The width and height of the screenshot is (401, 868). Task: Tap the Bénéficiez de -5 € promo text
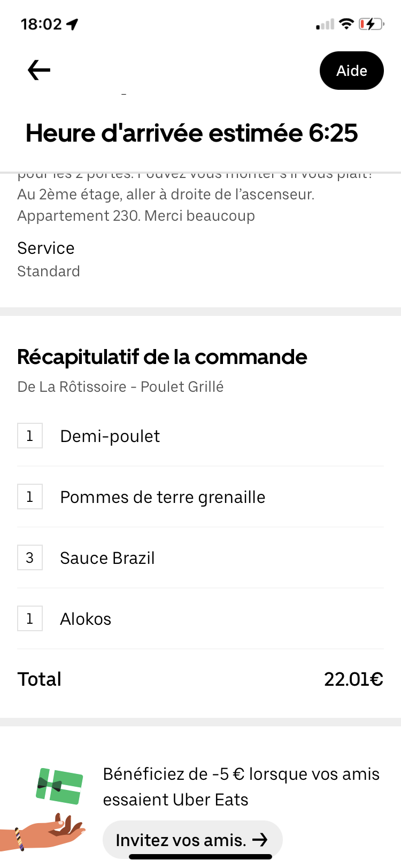pyautogui.click(x=241, y=786)
